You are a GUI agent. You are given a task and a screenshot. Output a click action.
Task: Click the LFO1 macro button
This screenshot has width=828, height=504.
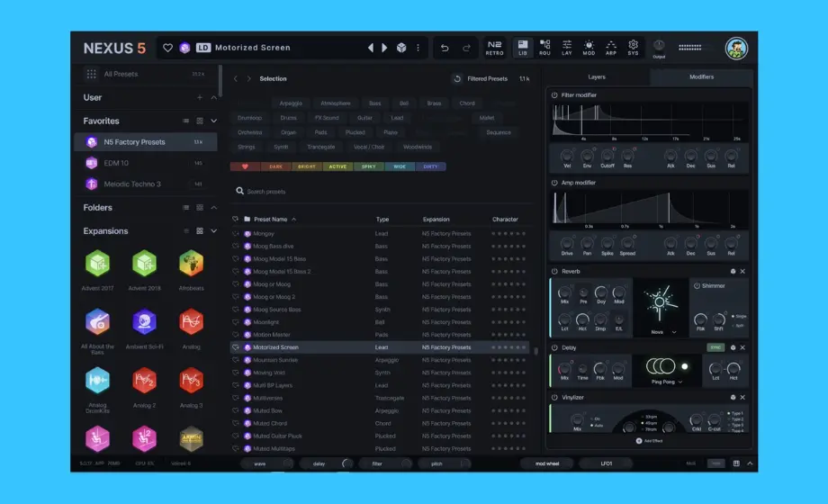[x=607, y=463]
